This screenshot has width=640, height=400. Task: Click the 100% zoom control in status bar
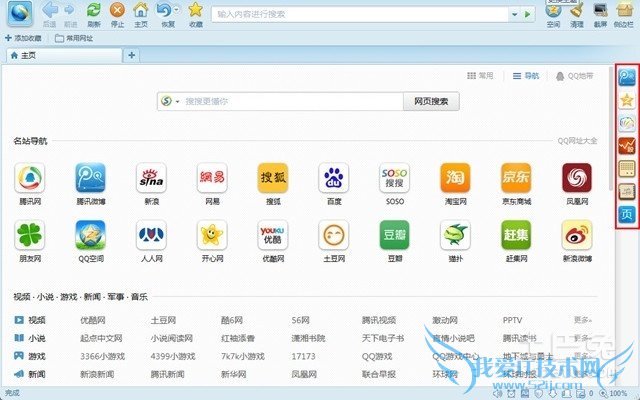coord(614,393)
